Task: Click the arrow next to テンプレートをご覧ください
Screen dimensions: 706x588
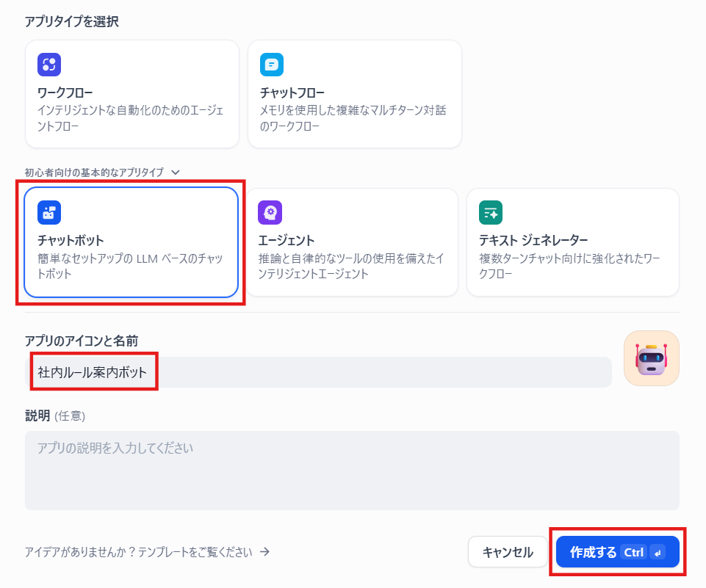Action: click(x=264, y=551)
